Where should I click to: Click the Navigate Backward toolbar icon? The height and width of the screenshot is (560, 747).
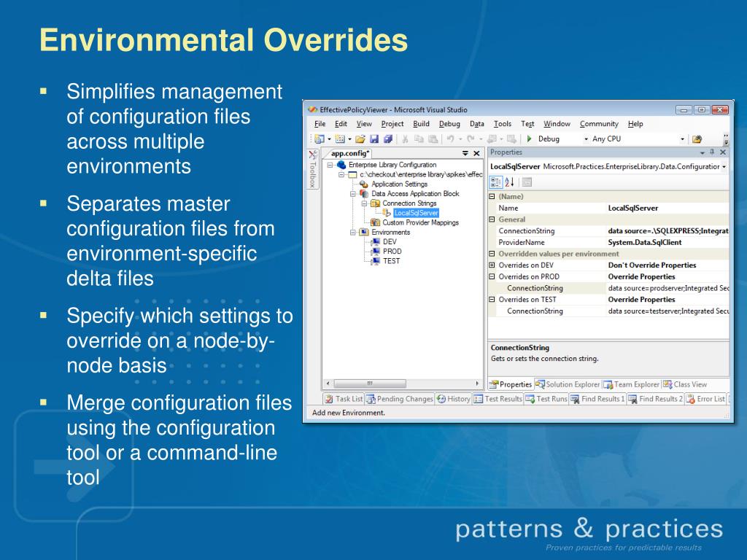point(492,139)
